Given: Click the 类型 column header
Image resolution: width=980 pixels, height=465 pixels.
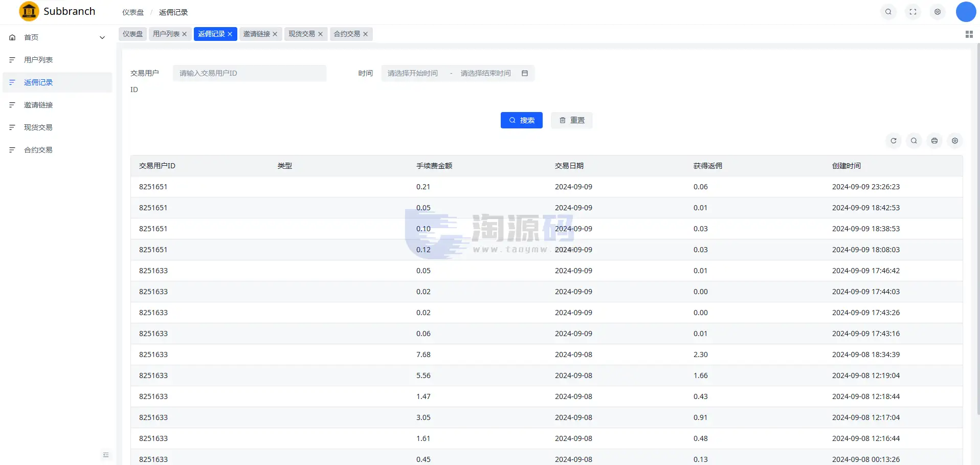Looking at the screenshot, I should pyautogui.click(x=284, y=166).
